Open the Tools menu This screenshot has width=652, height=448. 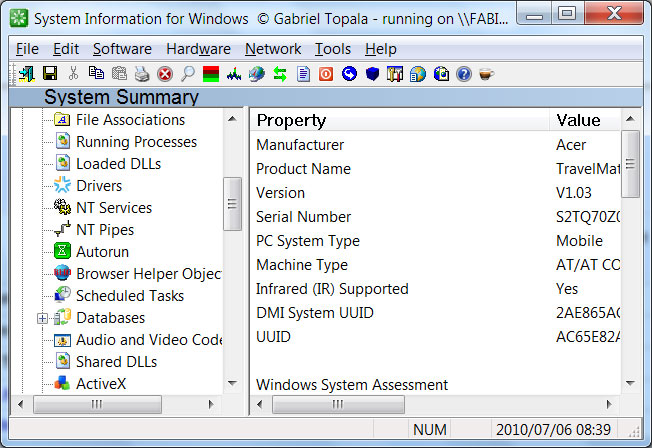pyautogui.click(x=333, y=49)
